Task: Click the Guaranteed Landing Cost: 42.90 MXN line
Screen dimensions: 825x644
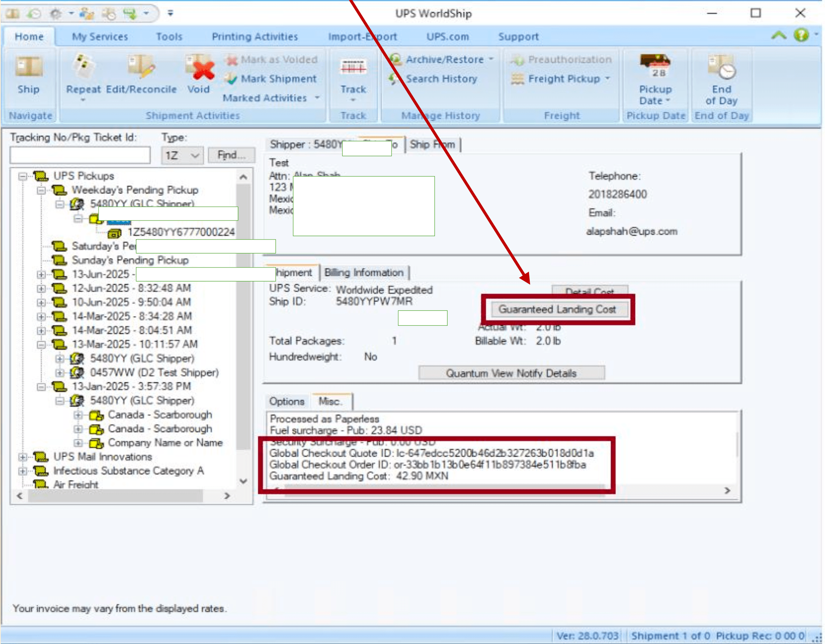Action: click(x=359, y=476)
